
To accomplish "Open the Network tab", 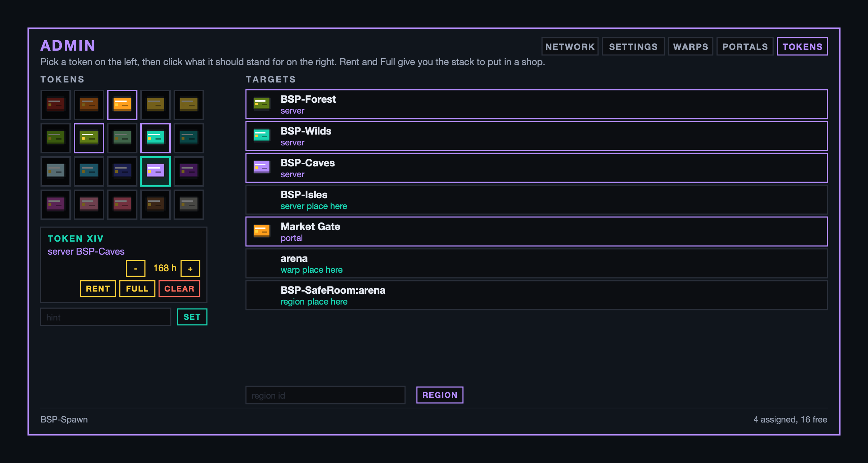I will [x=570, y=47].
